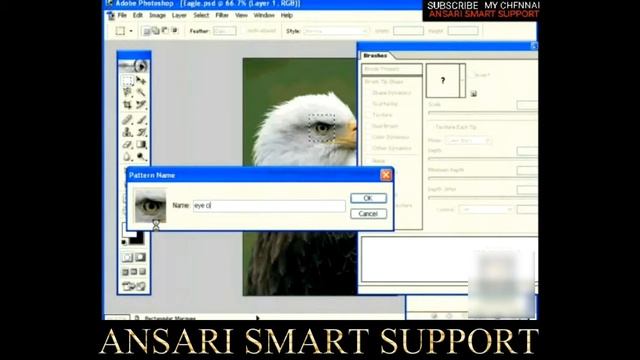Switch to the Brushes tab
This screenshot has height=360, width=640.
pos(375,56)
